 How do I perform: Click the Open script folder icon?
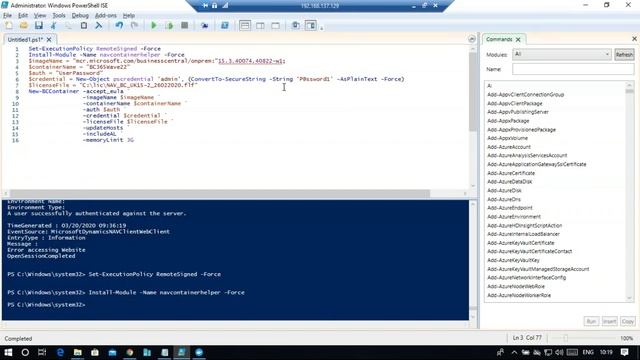(24, 25)
